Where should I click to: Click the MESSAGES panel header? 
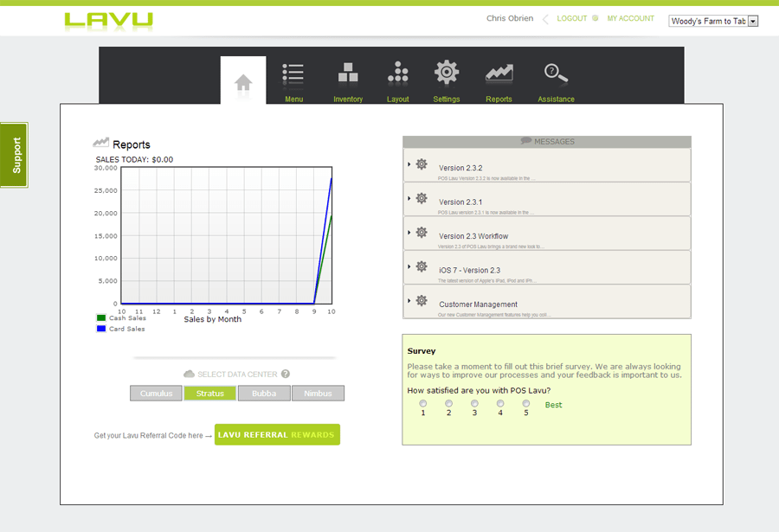547,142
